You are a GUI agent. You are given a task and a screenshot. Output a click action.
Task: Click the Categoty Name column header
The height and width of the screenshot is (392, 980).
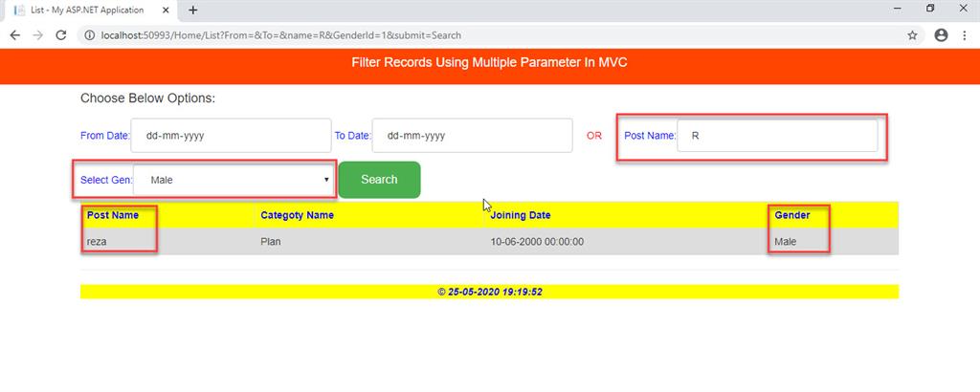pos(297,215)
